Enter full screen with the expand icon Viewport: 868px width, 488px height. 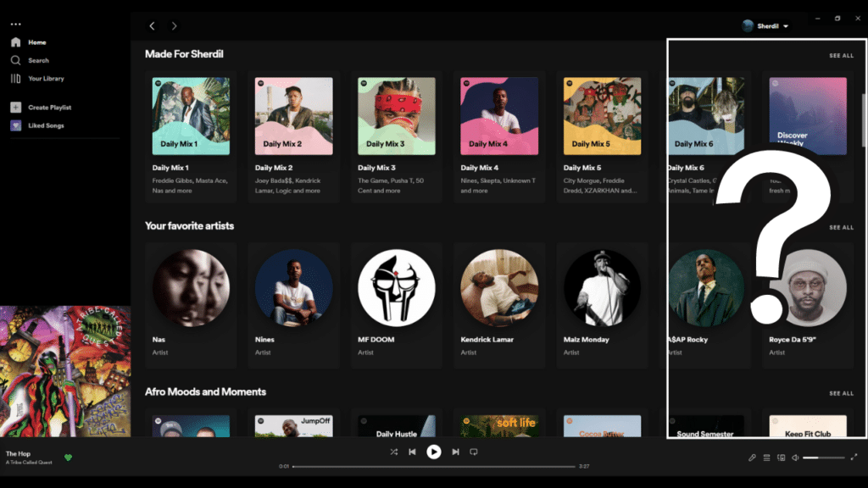point(854,457)
